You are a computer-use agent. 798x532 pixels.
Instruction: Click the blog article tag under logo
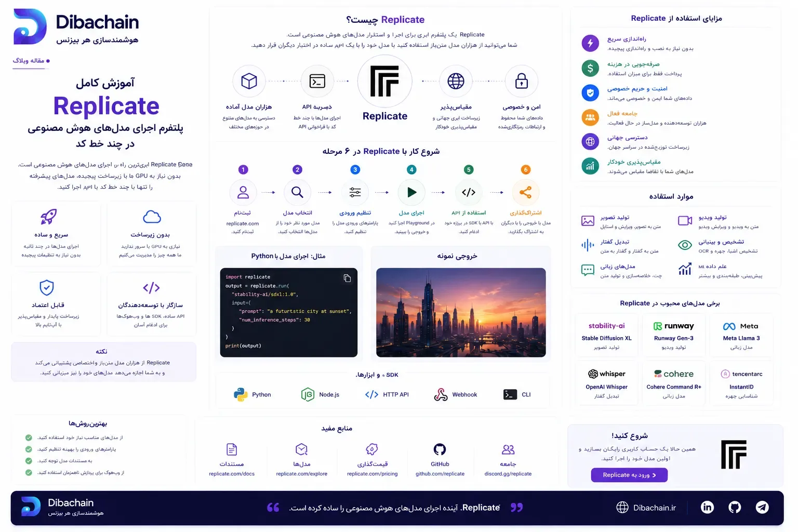pyautogui.click(x=32, y=61)
